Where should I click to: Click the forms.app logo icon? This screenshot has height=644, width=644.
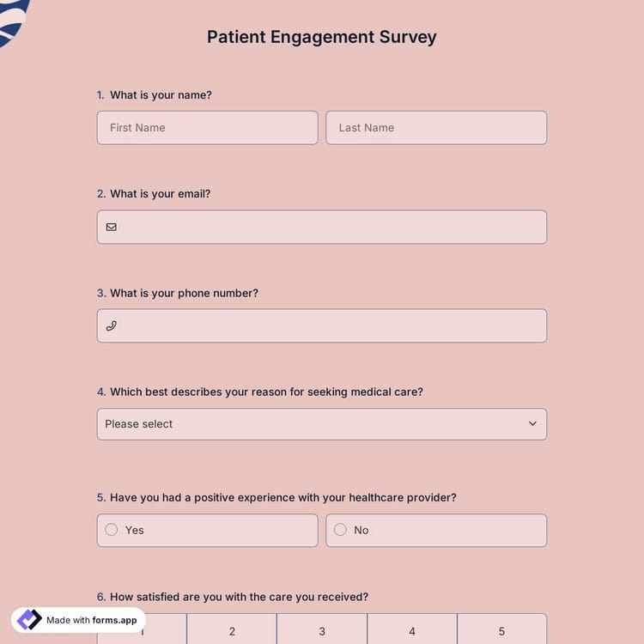pos(30,620)
